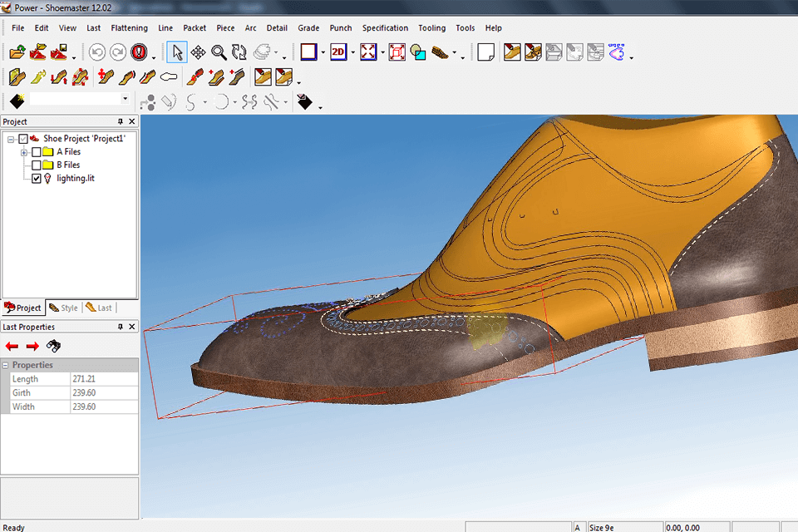Switch to 2D view icon
798x532 pixels.
pos(338,52)
